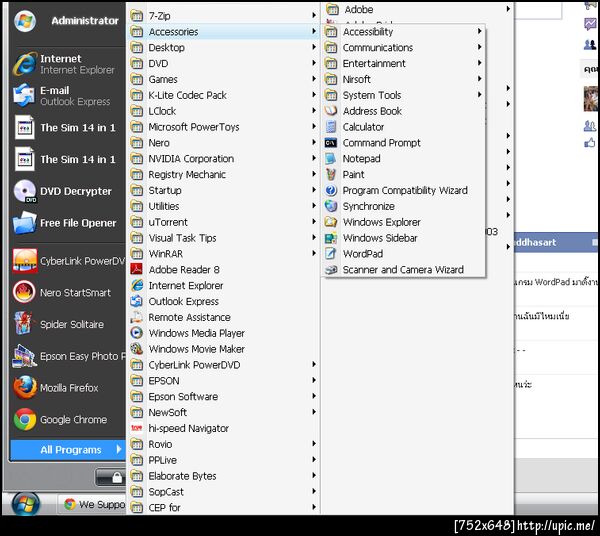Open Adobe Reader 8 program entry
The width and height of the screenshot is (600, 536).
pyautogui.click(x=223, y=270)
